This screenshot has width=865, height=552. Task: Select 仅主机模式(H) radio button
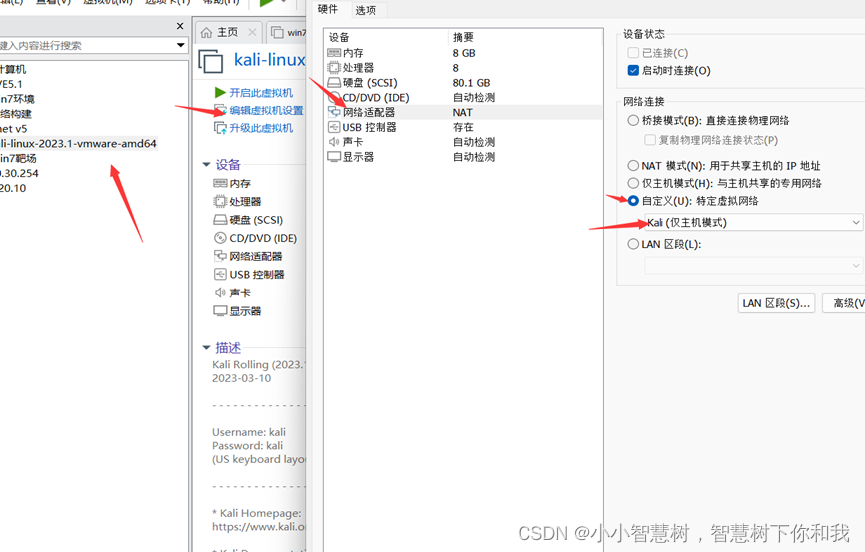(633, 183)
